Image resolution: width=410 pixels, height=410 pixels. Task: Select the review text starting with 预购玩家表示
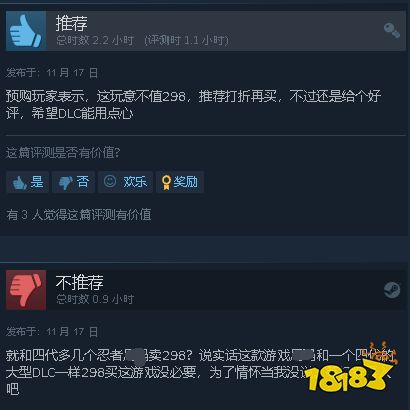coord(193,105)
